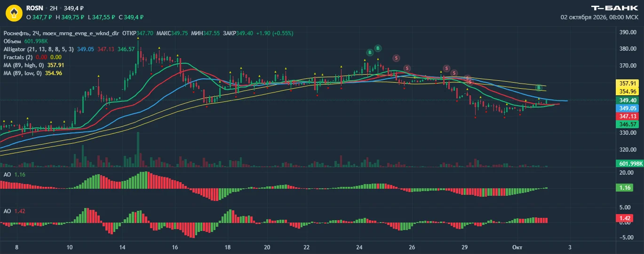
Task: Click the MA (89, high, 0) legend
Action: click(33, 65)
